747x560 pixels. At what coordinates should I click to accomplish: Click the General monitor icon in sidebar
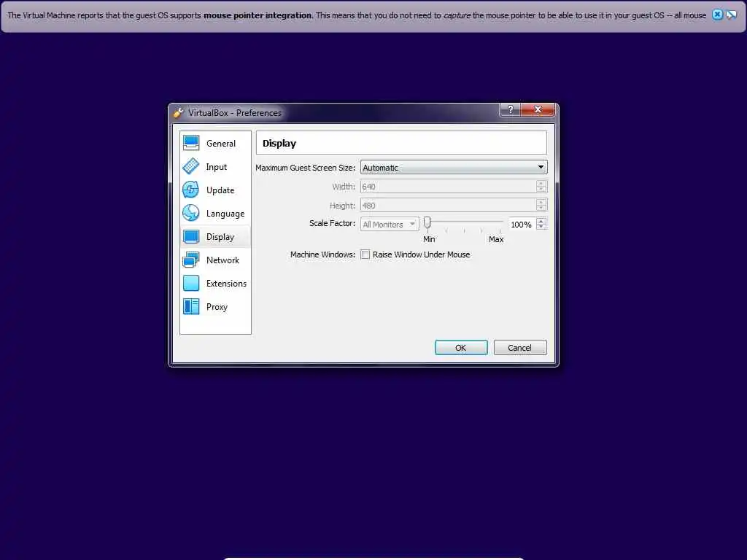pyautogui.click(x=191, y=143)
